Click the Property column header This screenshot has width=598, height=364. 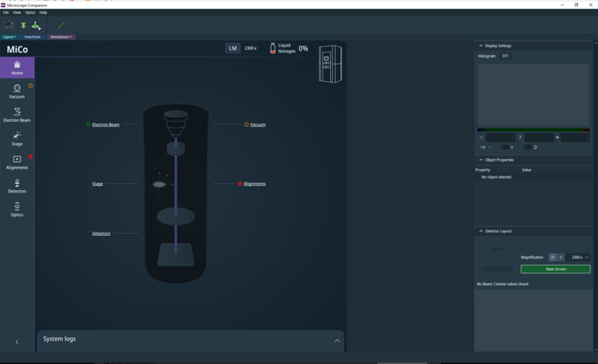point(482,170)
